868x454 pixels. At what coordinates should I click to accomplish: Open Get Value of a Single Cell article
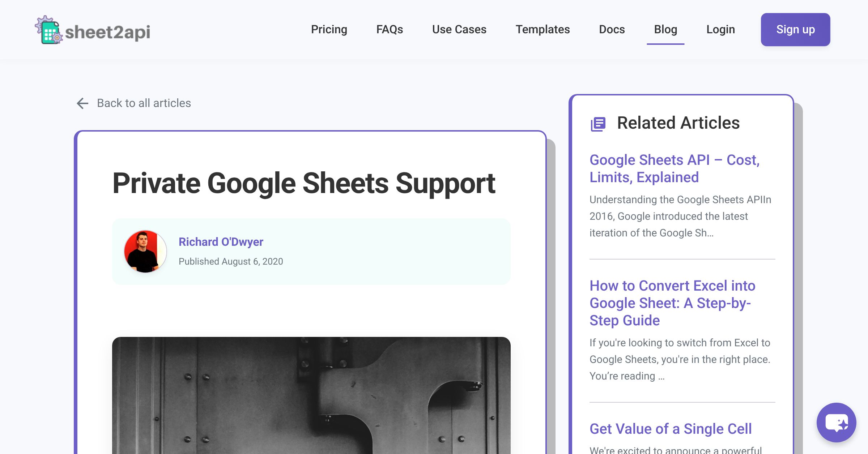tap(671, 429)
